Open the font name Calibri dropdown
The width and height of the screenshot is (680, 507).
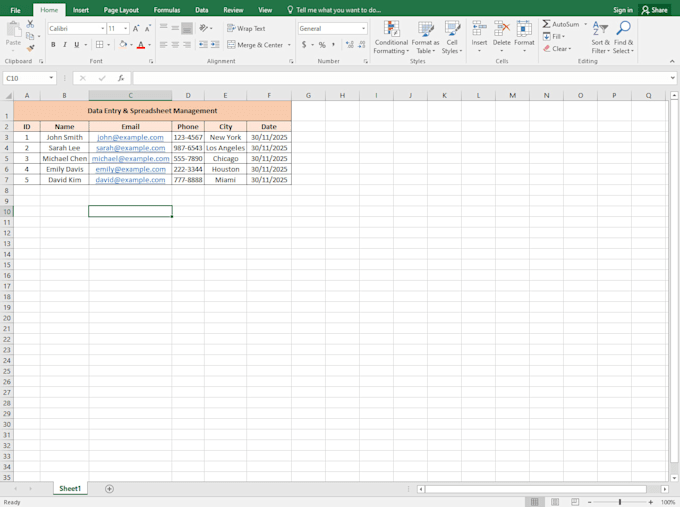103,29
